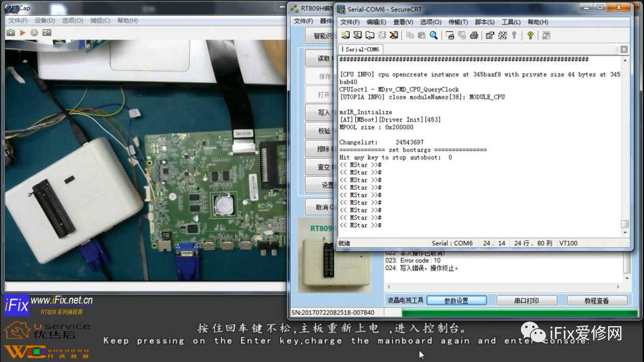Open Find using the magnifier icon
This screenshot has width=644, height=362.
(x=433, y=35)
